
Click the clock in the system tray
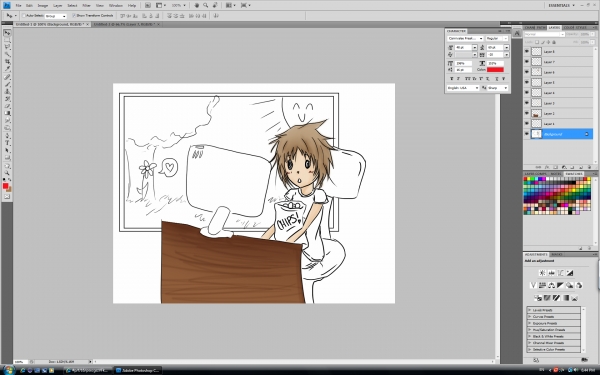coord(588,370)
